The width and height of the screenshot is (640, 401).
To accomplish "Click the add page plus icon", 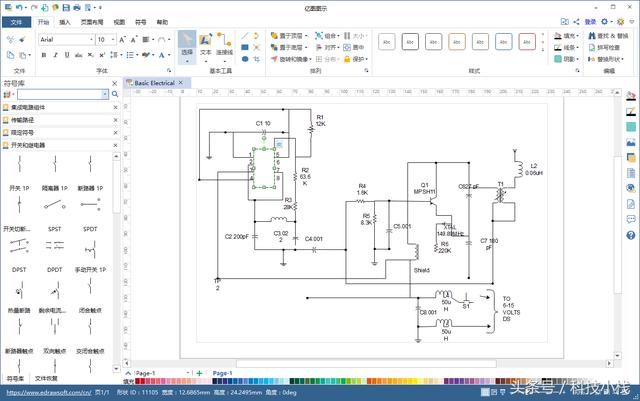I will tap(199, 373).
